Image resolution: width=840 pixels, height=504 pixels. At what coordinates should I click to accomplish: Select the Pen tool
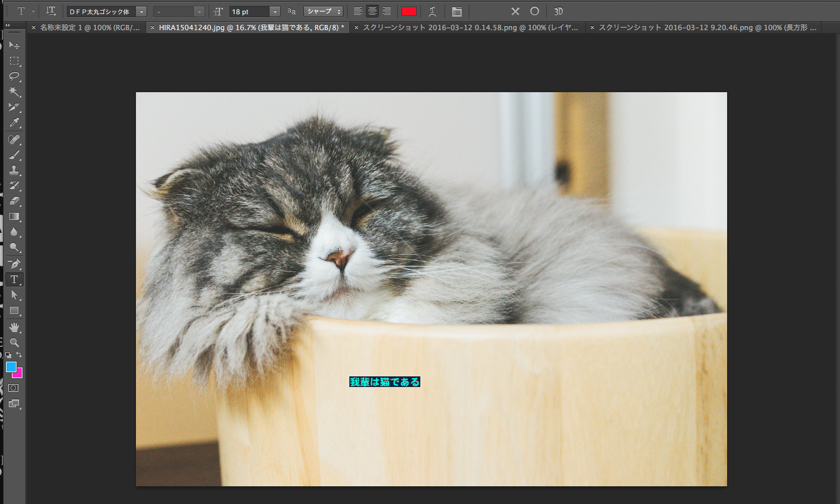(x=14, y=264)
